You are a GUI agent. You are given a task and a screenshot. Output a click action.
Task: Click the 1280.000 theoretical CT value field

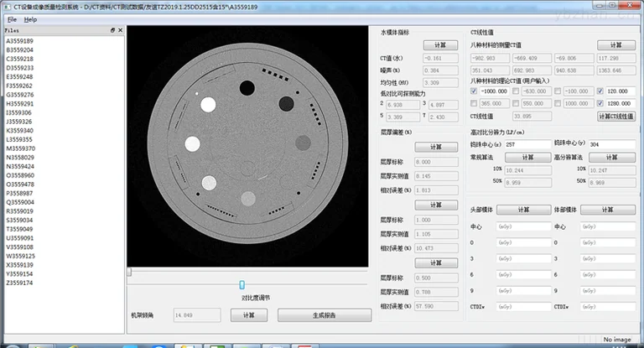point(621,103)
